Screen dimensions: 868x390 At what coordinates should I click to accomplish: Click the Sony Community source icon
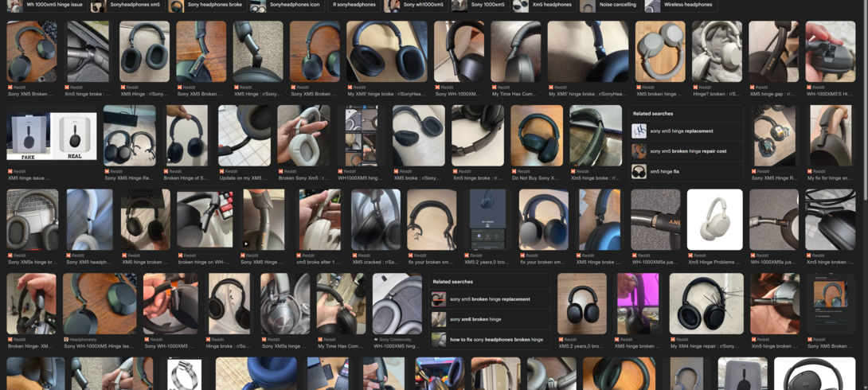[x=377, y=340]
